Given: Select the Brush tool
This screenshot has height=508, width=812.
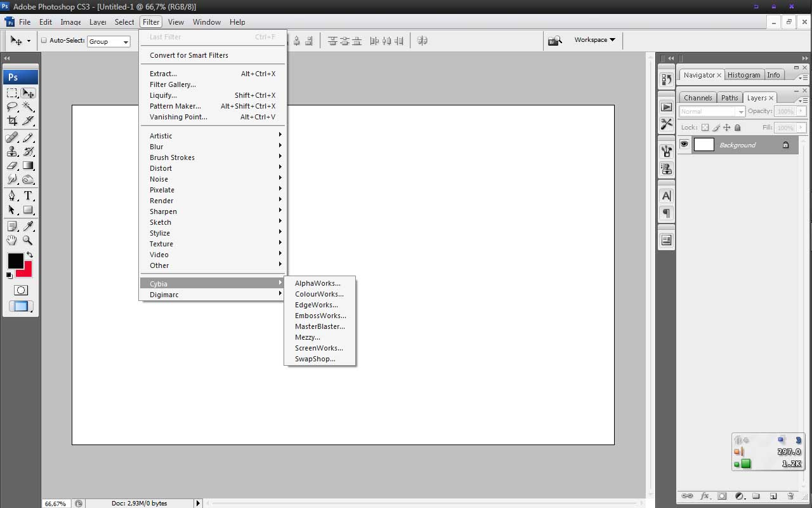Looking at the screenshot, I should click(x=29, y=138).
